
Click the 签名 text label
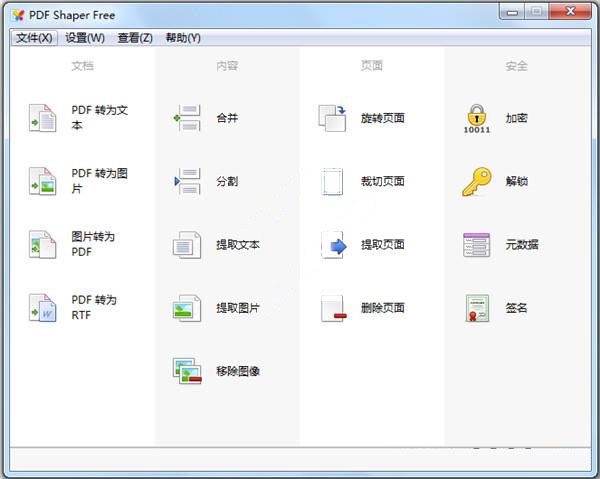(517, 308)
